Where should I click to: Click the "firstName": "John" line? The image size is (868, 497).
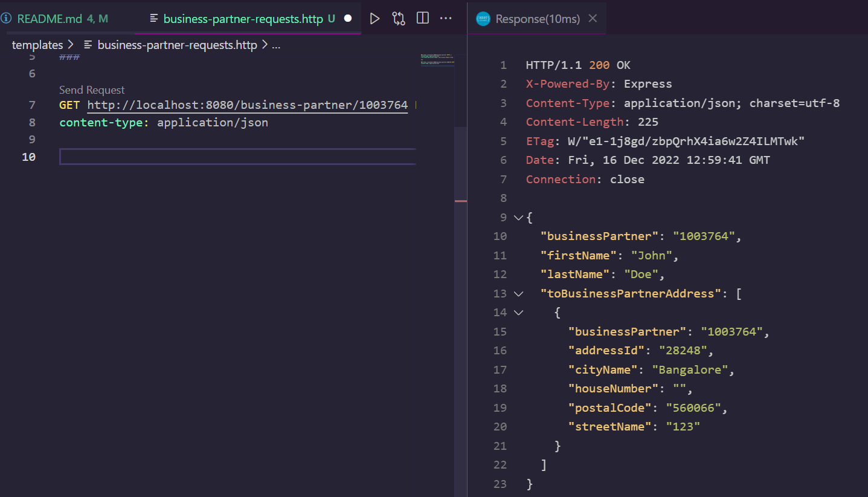[609, 256]
